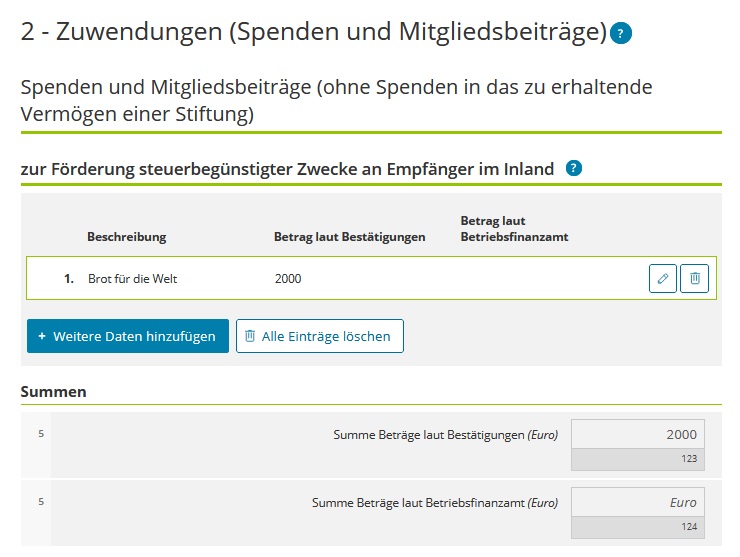Open help icon next to Zuwendungen heading

click(621, 33)
